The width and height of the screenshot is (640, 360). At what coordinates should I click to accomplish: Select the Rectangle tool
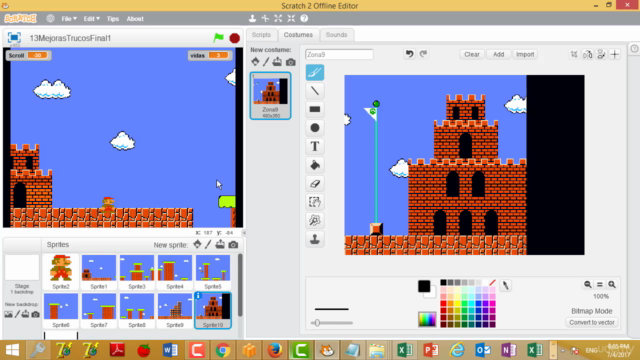click(x=315, y=109)
